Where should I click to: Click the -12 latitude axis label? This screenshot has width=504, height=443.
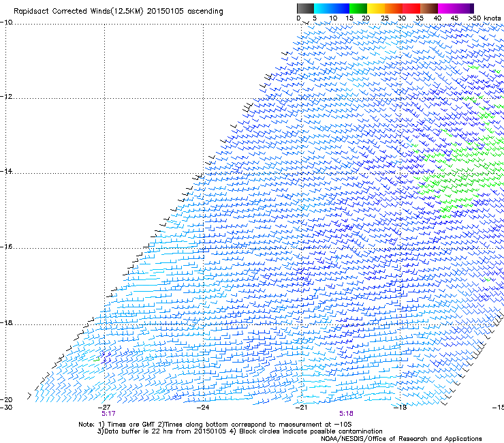(6, 97)
